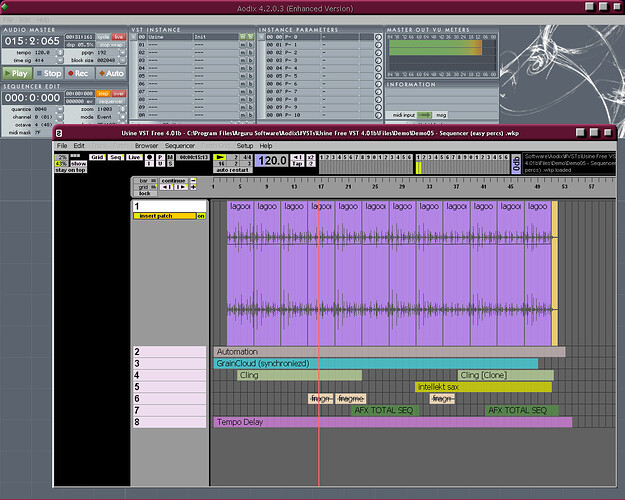The height and width of the screenshot is (500, 625).
Task: Click the Auto transport button
Action: point(112,73)
